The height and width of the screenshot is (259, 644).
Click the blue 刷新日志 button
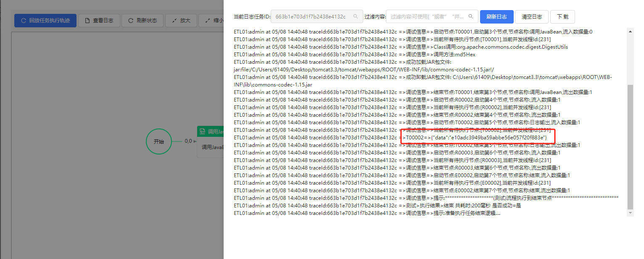coord(496,17)
